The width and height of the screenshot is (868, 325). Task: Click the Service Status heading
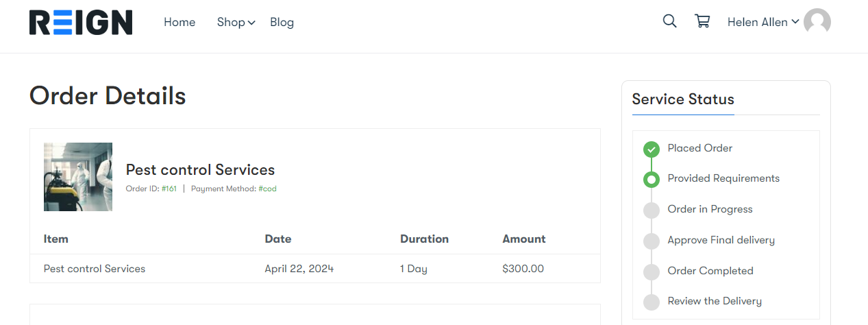[x=683, y=99]
